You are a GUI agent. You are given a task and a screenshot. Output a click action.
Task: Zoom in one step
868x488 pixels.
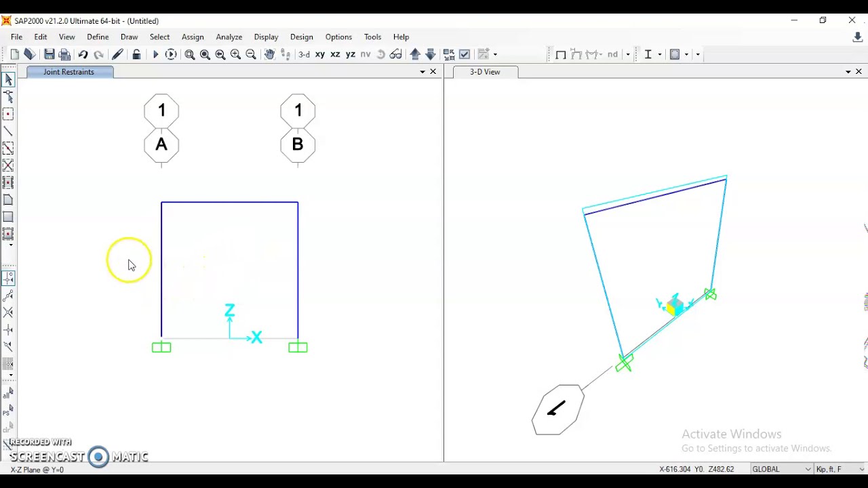(236, 54)
